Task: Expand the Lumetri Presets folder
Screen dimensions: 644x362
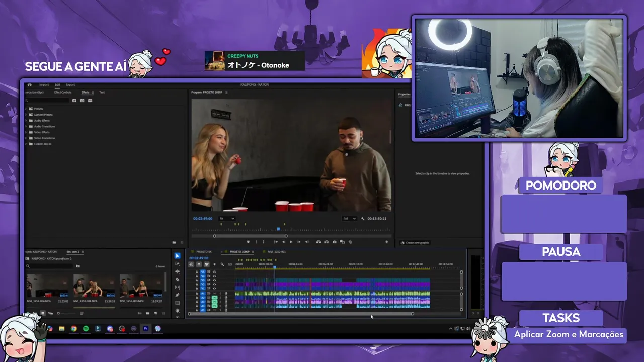Action: 26,115
